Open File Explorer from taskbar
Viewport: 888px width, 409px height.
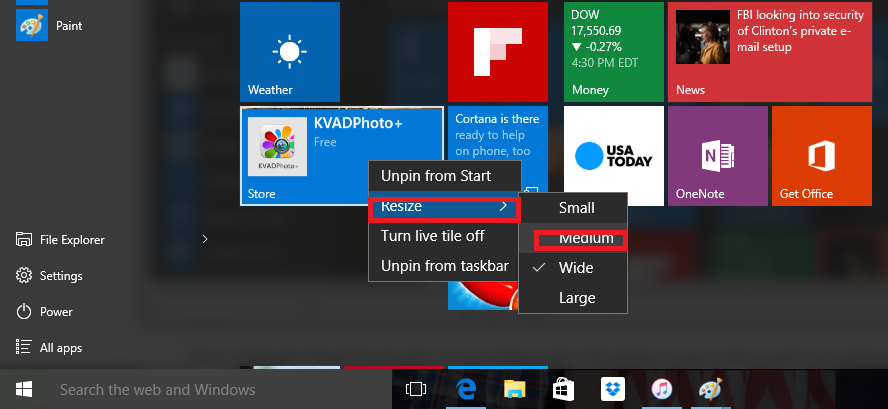(x=515, y=390)
